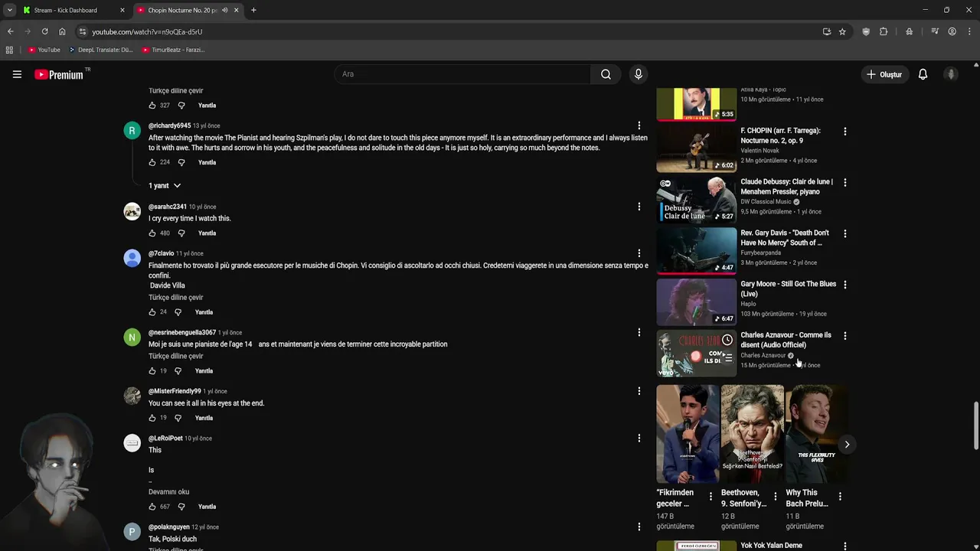This screenshot has height=551, width=980.
Task: Open @sarahc2341 channel link
Action: [168, 207]
